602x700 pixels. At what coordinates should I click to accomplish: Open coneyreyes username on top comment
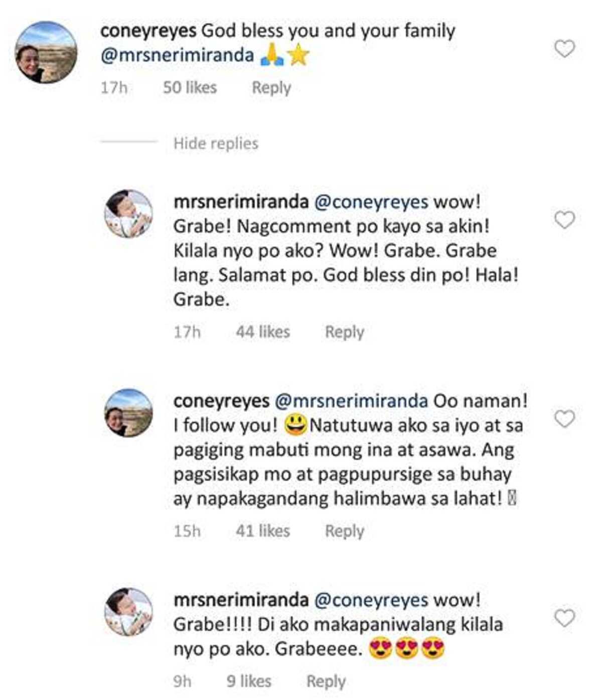tap(148, 31)
